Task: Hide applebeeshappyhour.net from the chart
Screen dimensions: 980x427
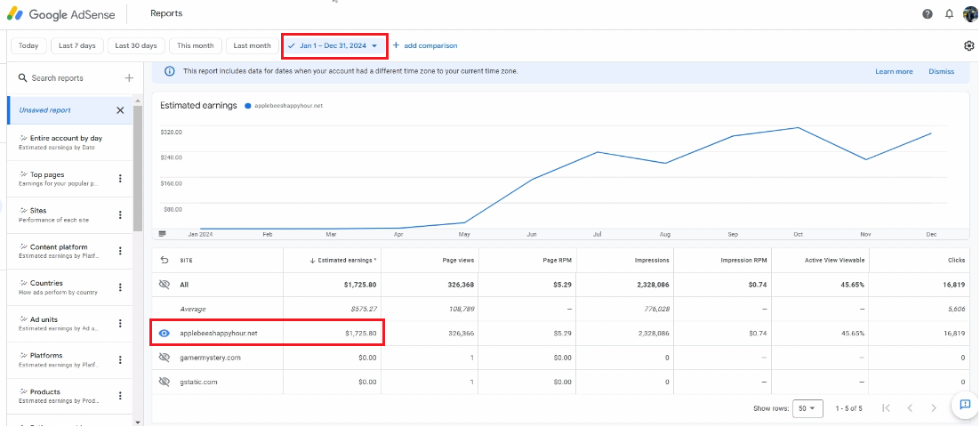Action: (x=165, y=334)
